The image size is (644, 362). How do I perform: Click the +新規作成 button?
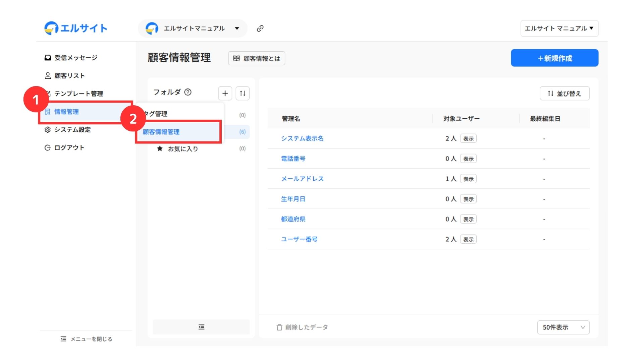(554, 58)
